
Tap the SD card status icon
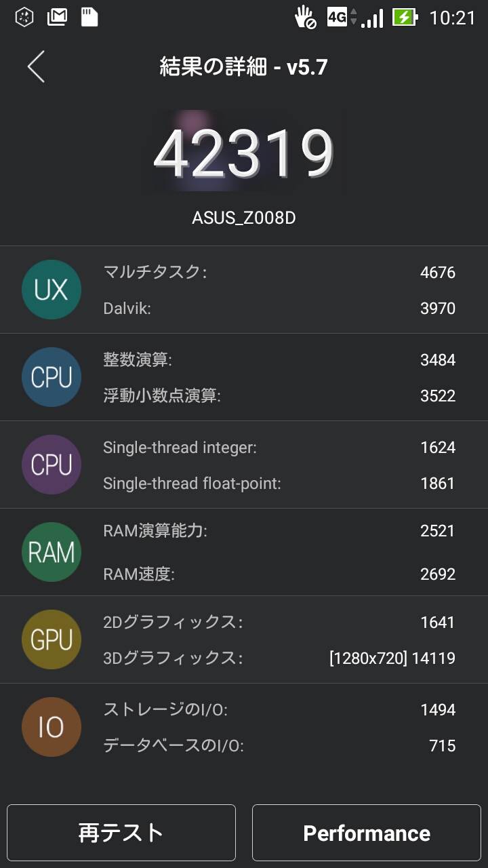pyautogui.click(x=89, y=17)
